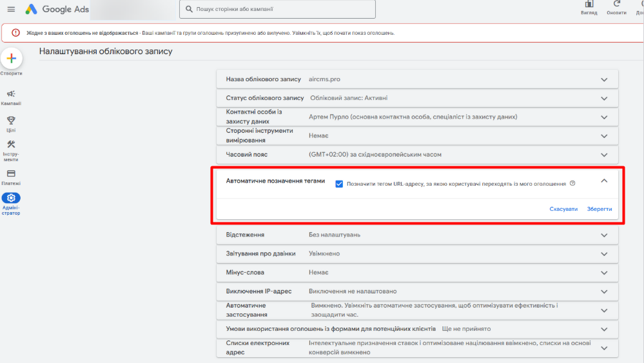Expand the IP address exclusions row

[604, 291]
